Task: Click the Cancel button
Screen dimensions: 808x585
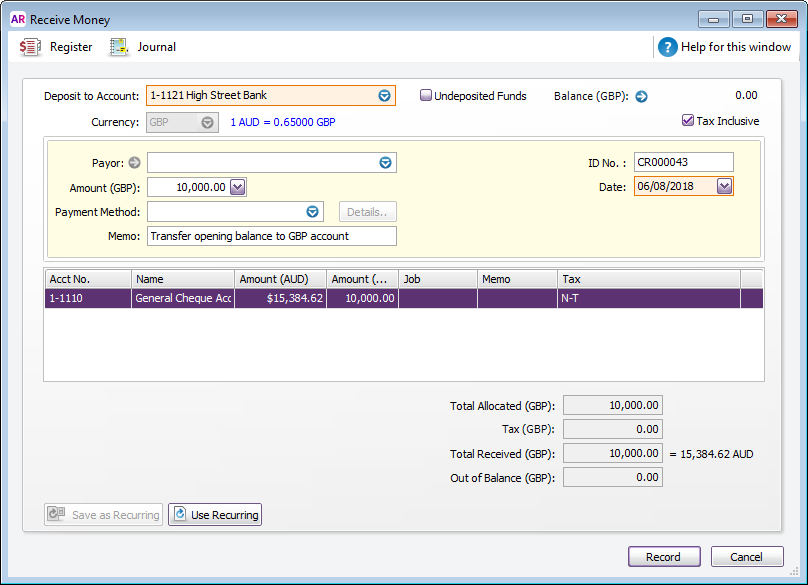Action: pyautogui.click(x=746, y=557)
